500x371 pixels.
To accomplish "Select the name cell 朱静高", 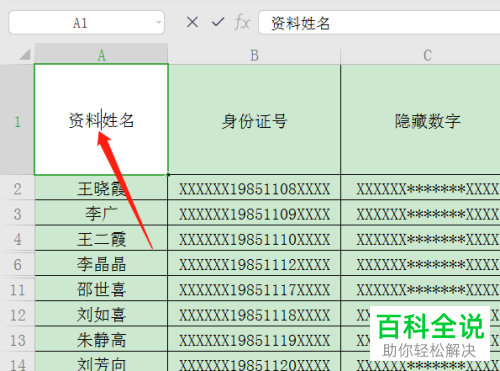I will click(101, 339).
